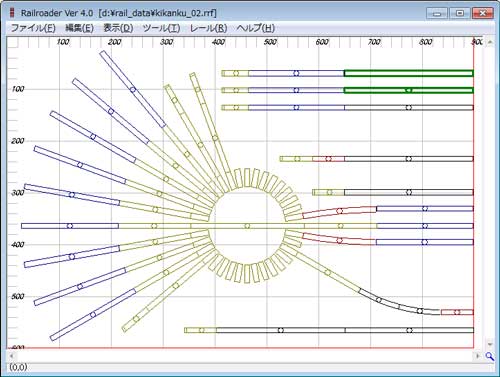
Task: Open the レール(R) menu
Action: [208, 28]
